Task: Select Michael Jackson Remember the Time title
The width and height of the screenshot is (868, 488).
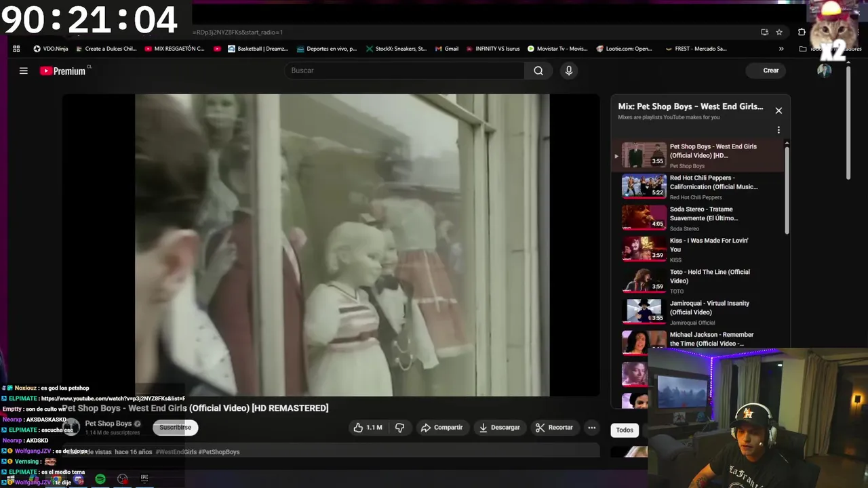Action: 711,339
